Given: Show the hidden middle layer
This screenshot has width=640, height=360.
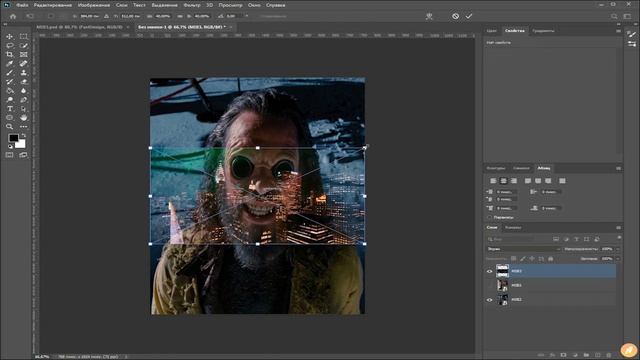Looking at the screenshot, I should (489, 285).
